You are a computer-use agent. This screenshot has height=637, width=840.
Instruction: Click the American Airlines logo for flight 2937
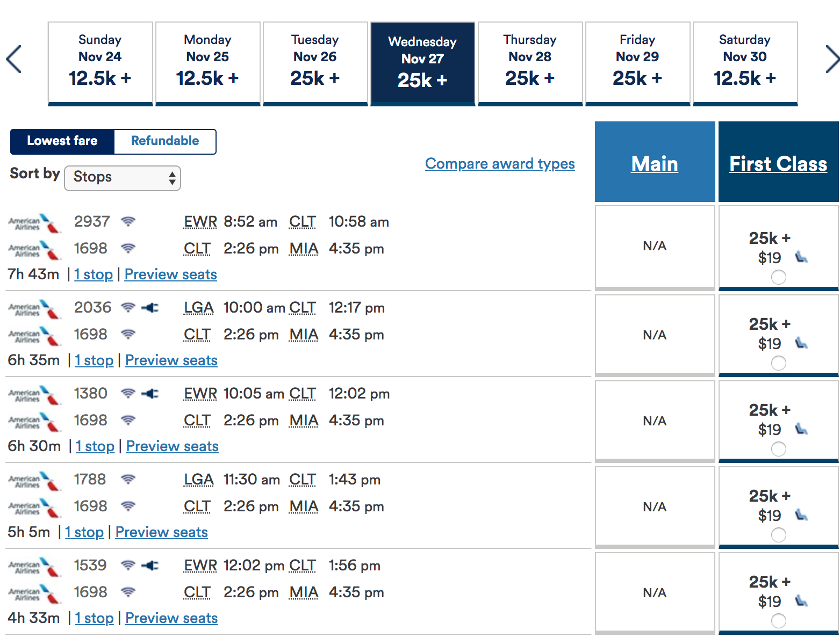point(34,222)
